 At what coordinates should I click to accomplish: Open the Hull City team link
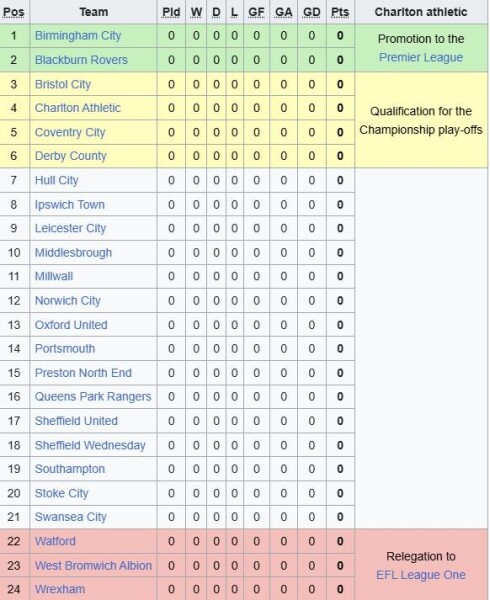(57, 180)
